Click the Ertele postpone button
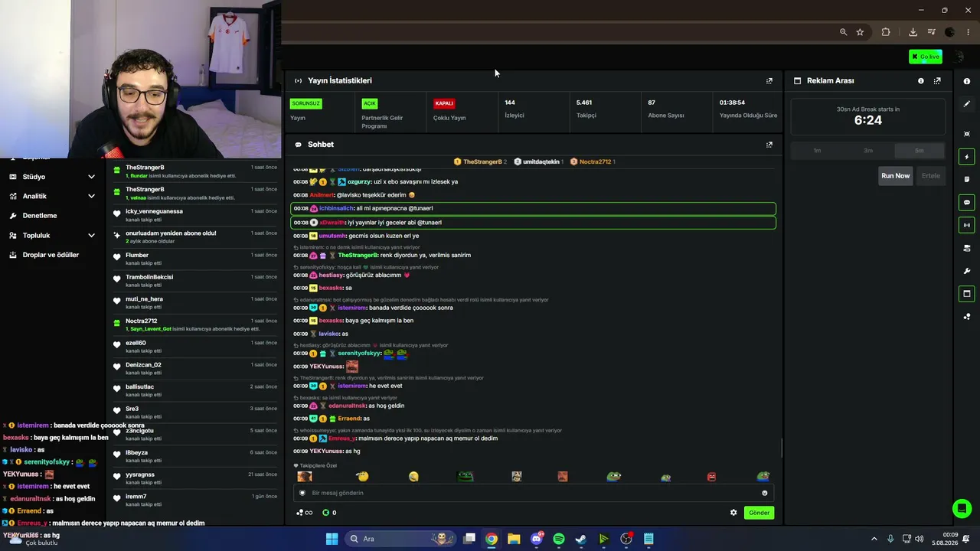Screen dimensions: 980x551 pos(930,176)
